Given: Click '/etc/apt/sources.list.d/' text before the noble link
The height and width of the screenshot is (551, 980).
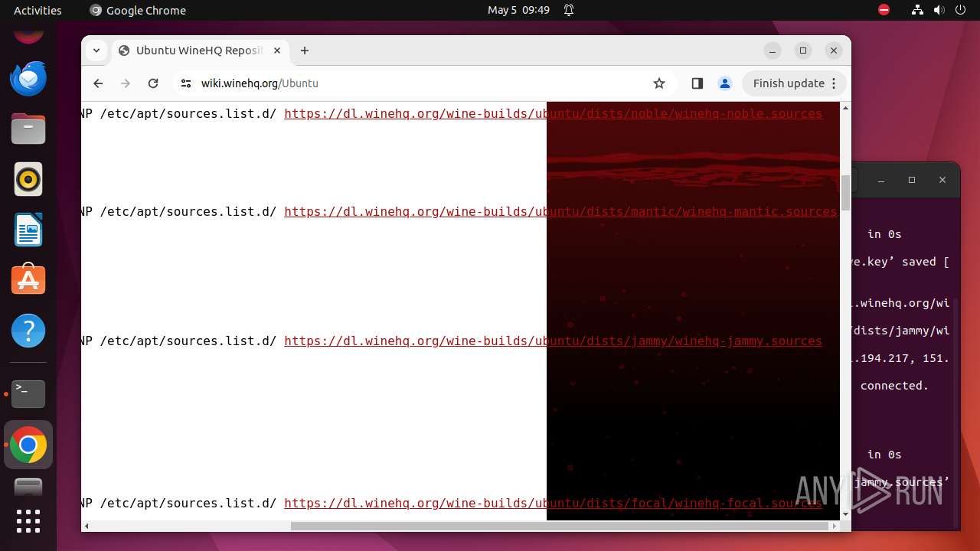Looking at the screenshot, I should [x=188, y=113].
